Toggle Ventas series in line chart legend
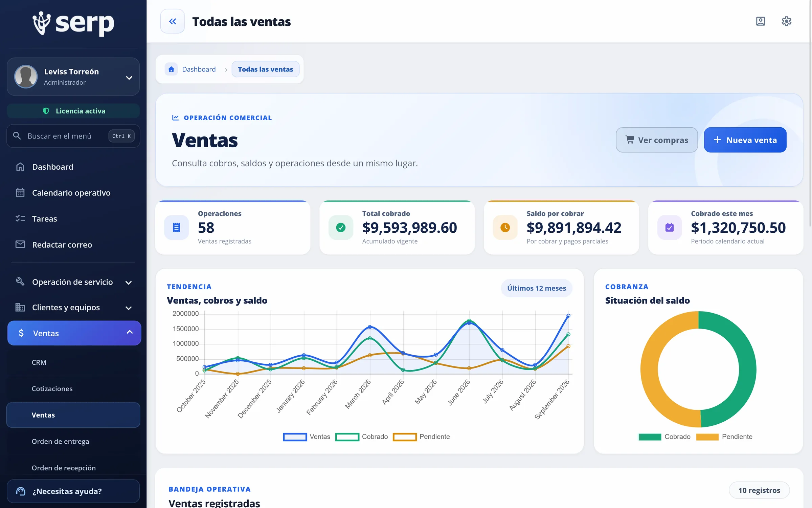The width and height of the screenshot is (812, 508). coord(307,437)
